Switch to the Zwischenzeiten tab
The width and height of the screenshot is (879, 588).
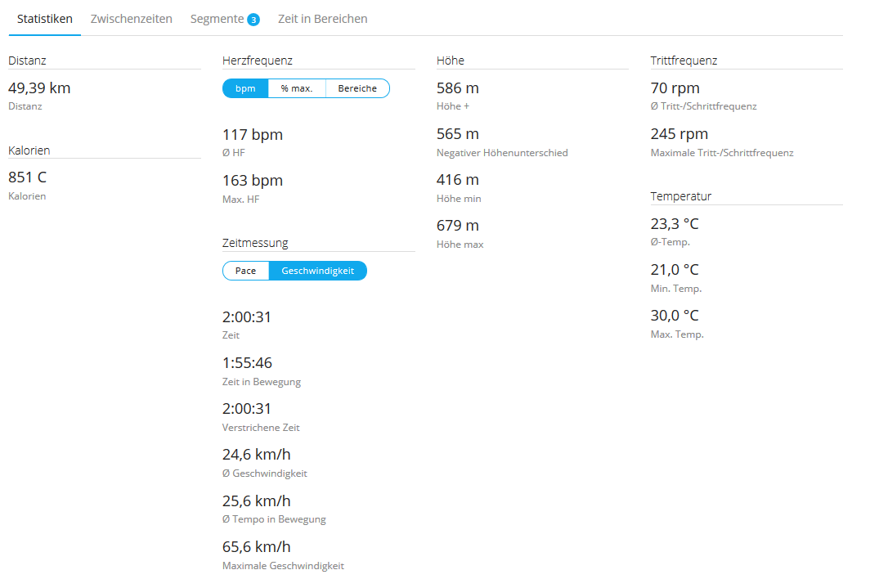[x=131, y=19]
